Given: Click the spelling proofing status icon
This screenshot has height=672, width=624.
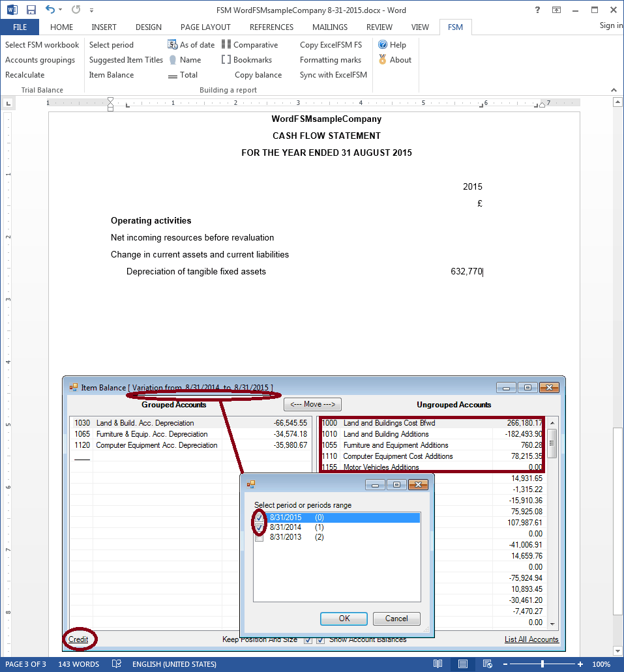Looking at the screenshot, I should (x=116, y=664).
